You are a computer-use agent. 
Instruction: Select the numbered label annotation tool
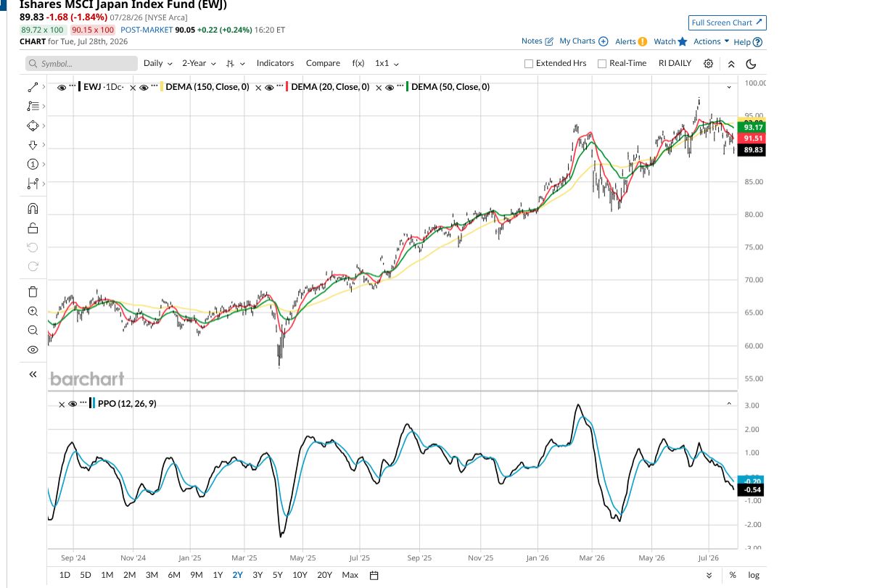click(x=33, y=164)
